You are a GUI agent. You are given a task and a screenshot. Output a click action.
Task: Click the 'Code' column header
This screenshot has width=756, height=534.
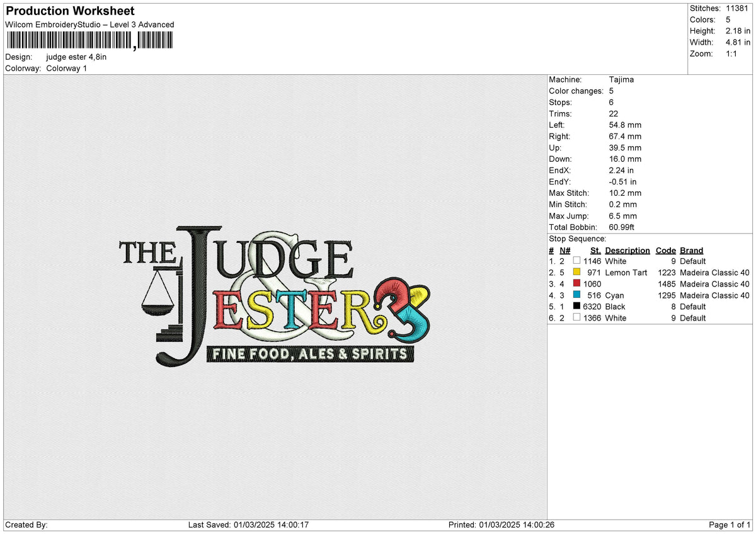665,250
